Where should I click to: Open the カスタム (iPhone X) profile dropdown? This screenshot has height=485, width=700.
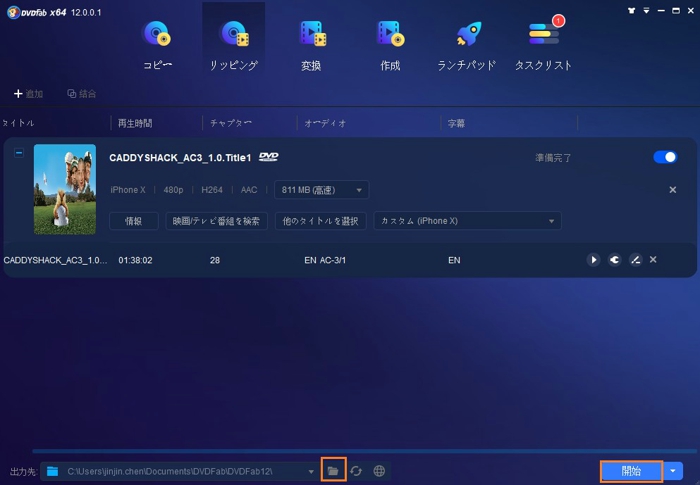[466, 221]
